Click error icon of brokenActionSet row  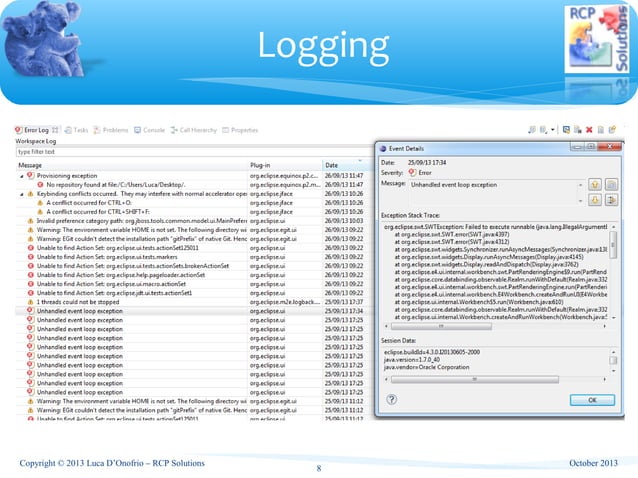pos(31,266)
